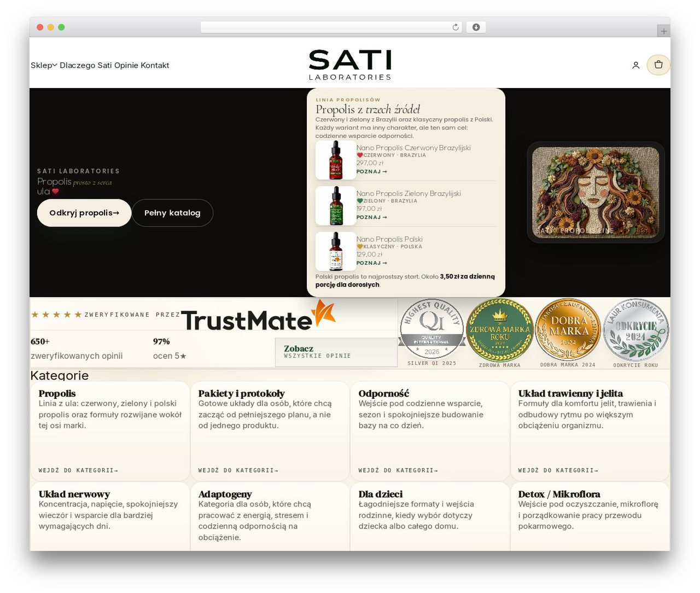
Task: Enter the Układ trawienny i jelita category
Action: (x=558, y=470)
